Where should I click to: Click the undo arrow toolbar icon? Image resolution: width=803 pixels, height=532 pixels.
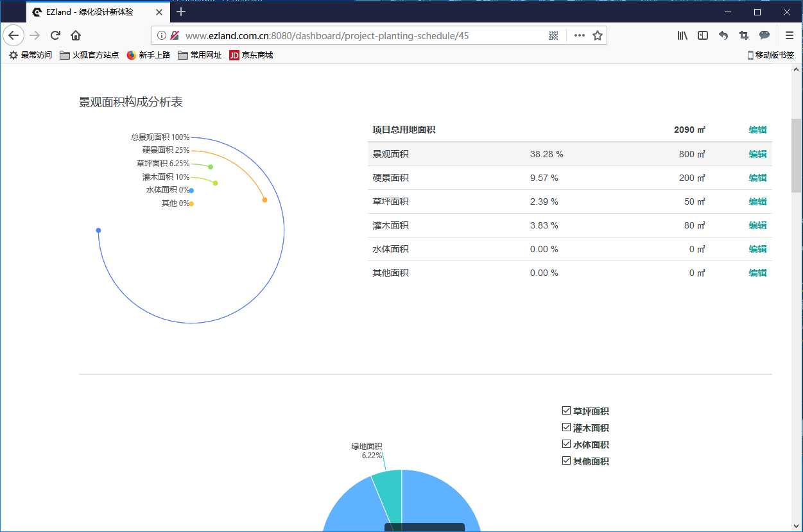[x=723, y=35]
